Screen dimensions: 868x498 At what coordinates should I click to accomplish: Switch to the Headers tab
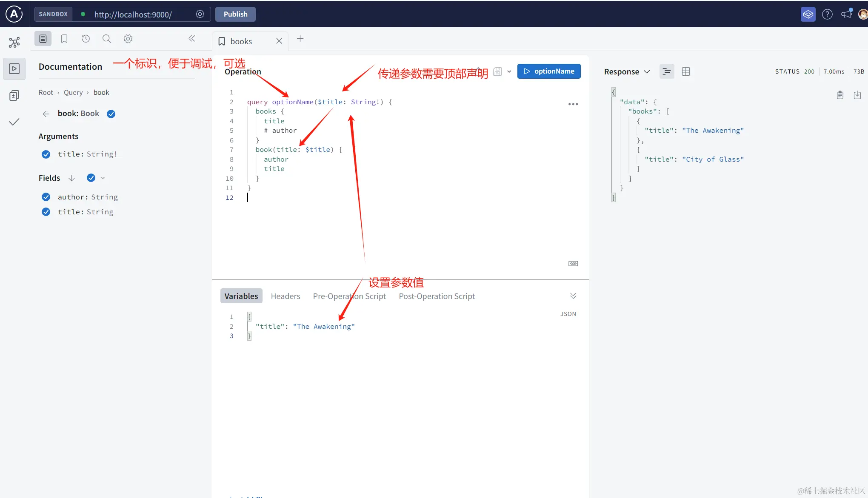pyautogui.click(x=285, y=296)
